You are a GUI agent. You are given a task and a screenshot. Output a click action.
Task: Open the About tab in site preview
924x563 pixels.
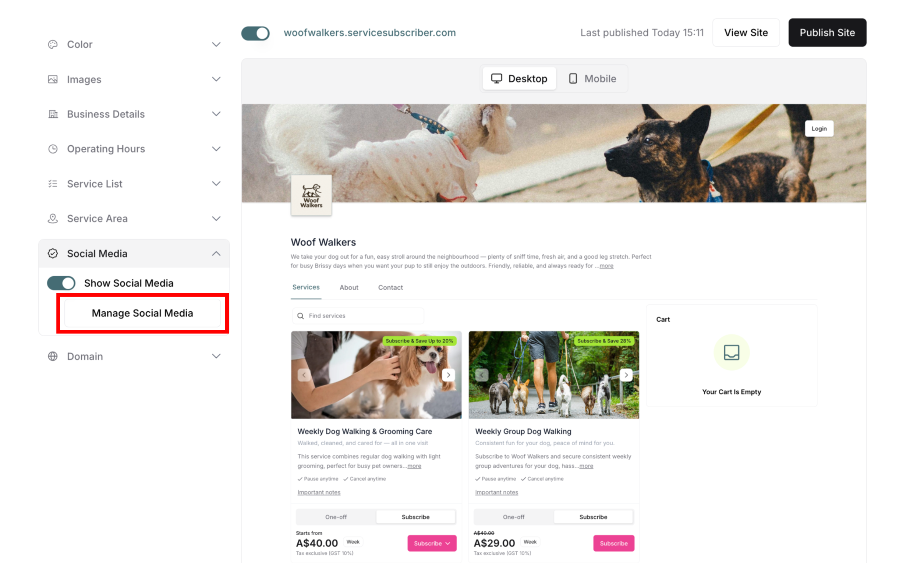click(x=349, y=287)
